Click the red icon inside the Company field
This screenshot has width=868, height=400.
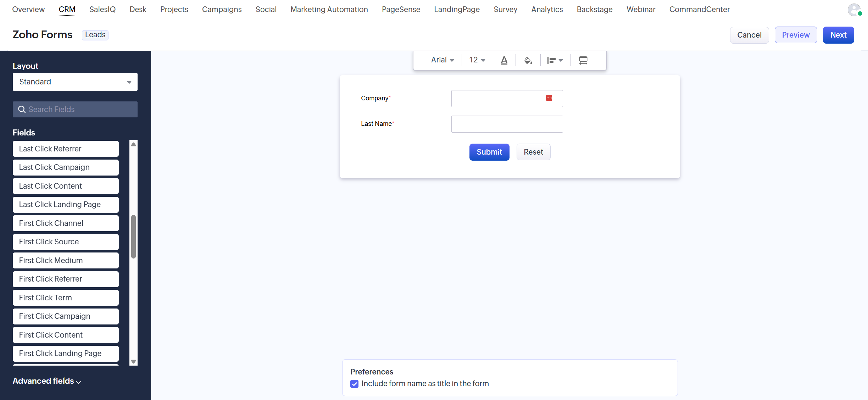(x=549, y=98)
